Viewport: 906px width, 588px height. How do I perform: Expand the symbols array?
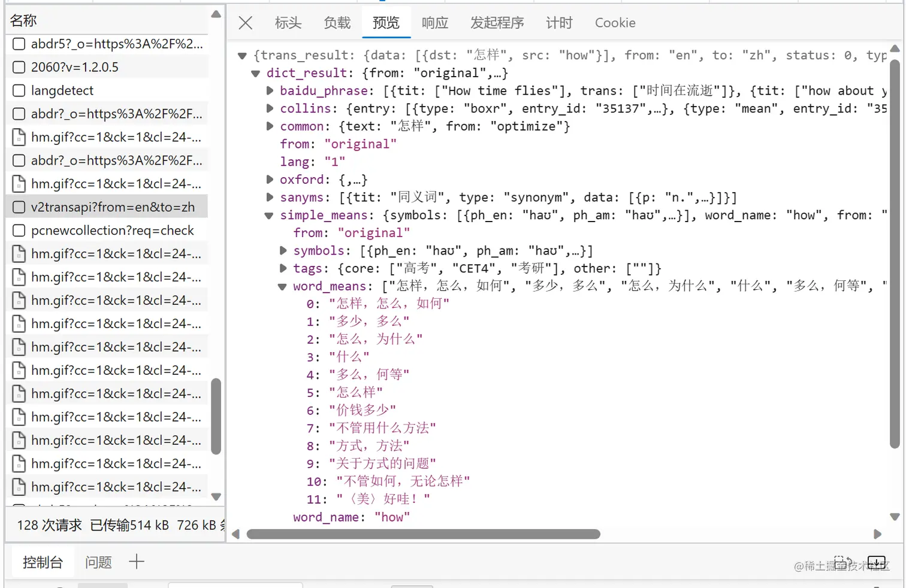[283, 250]
